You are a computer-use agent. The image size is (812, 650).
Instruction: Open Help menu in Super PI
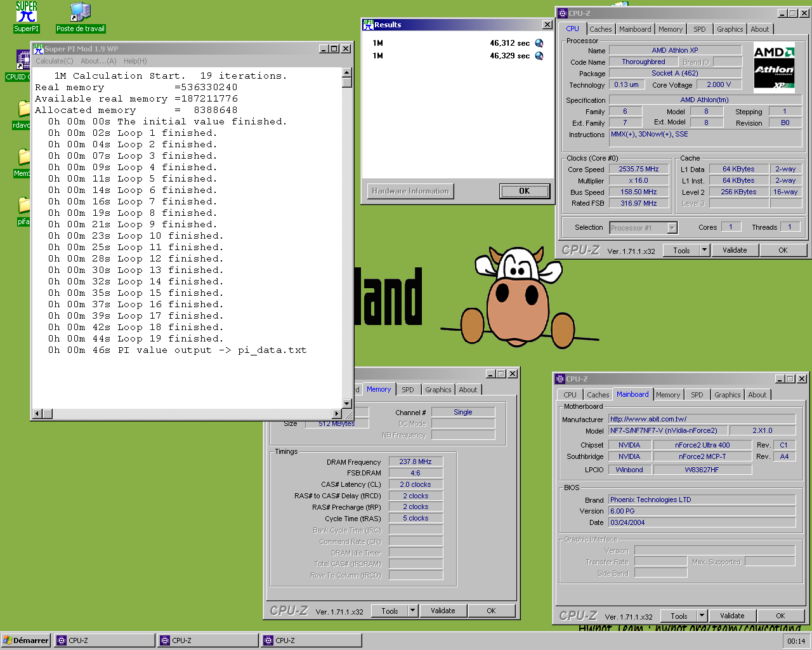(135, 61)
